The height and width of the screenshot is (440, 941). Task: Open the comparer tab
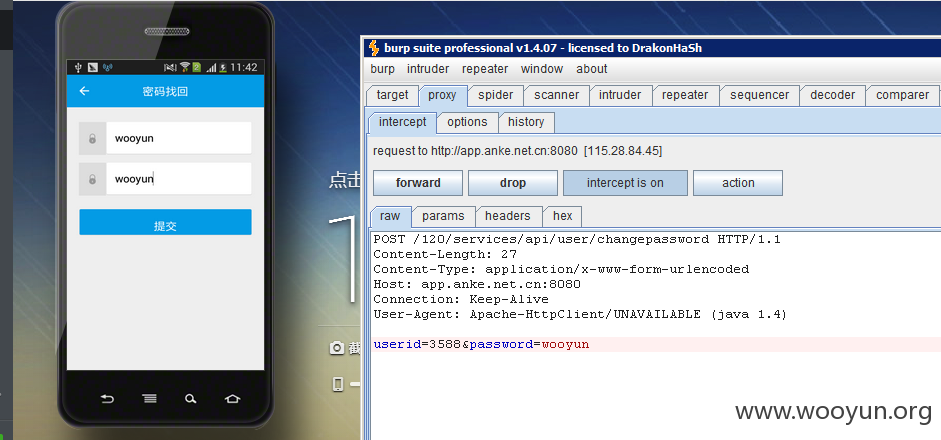pos(902,95)
